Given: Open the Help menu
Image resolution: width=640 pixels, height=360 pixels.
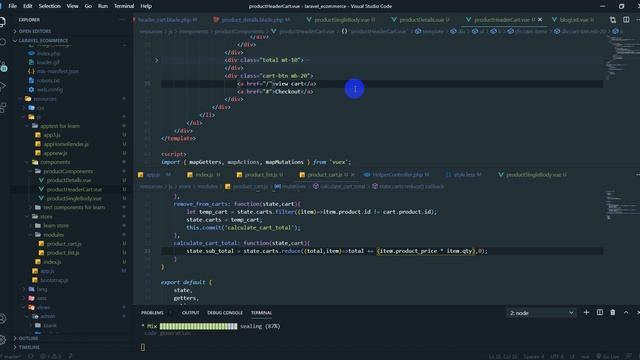Looking at the screenshot, I should pos(146,6).
